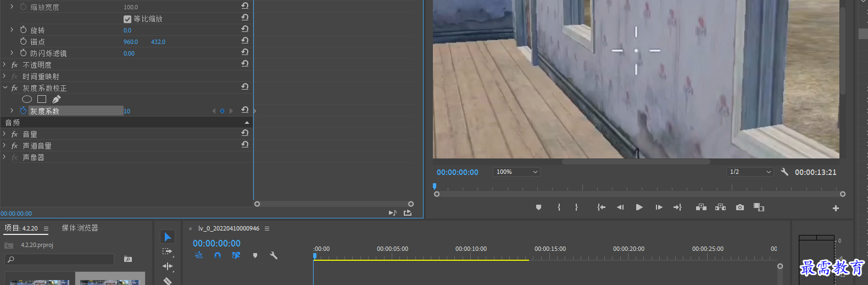
Task: Expand the 不透明度 effect
Action: tap(4, 65)
